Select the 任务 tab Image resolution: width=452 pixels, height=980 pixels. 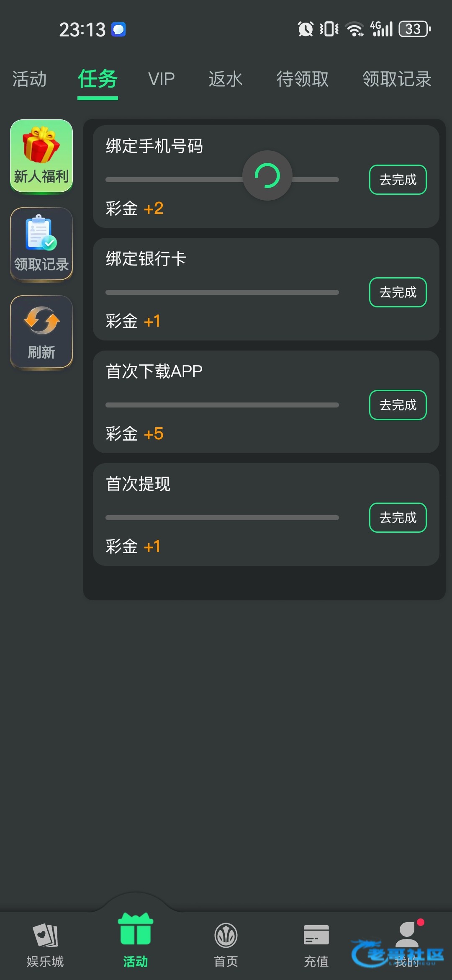coord(98,79)
